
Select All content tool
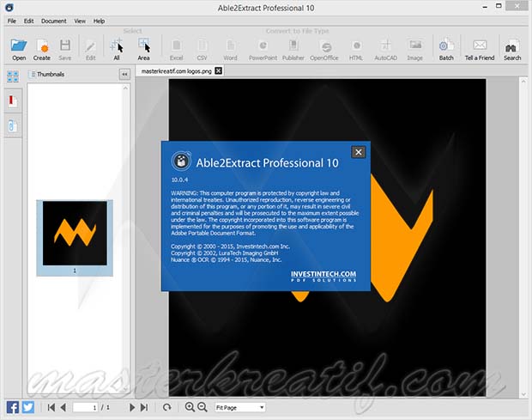point(117,49)
